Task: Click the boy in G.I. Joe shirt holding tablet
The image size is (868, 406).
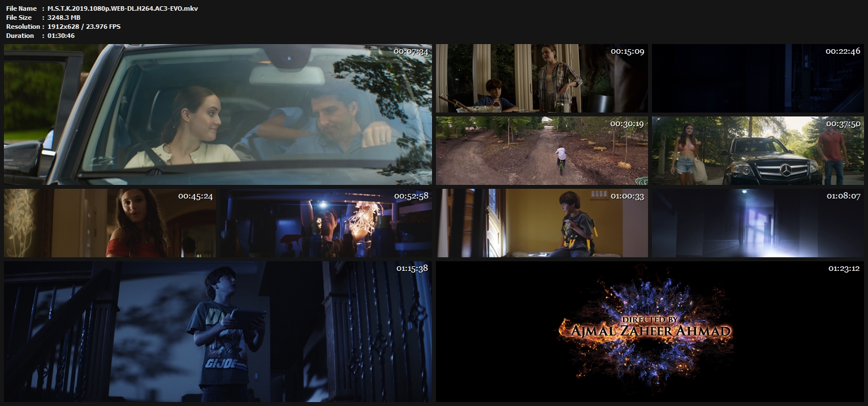Action: 218,332
